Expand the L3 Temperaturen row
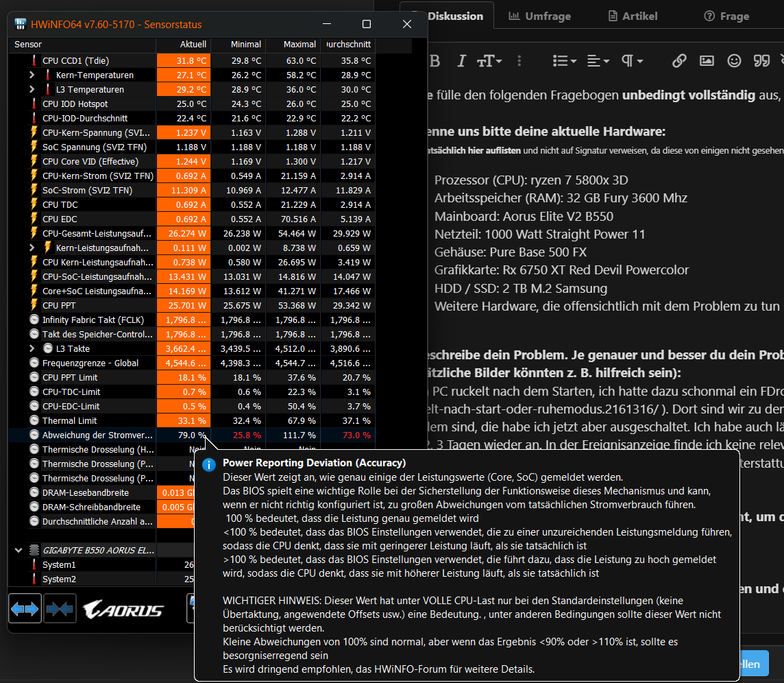Viewport: 784px width, 683px height. (32, 90)
